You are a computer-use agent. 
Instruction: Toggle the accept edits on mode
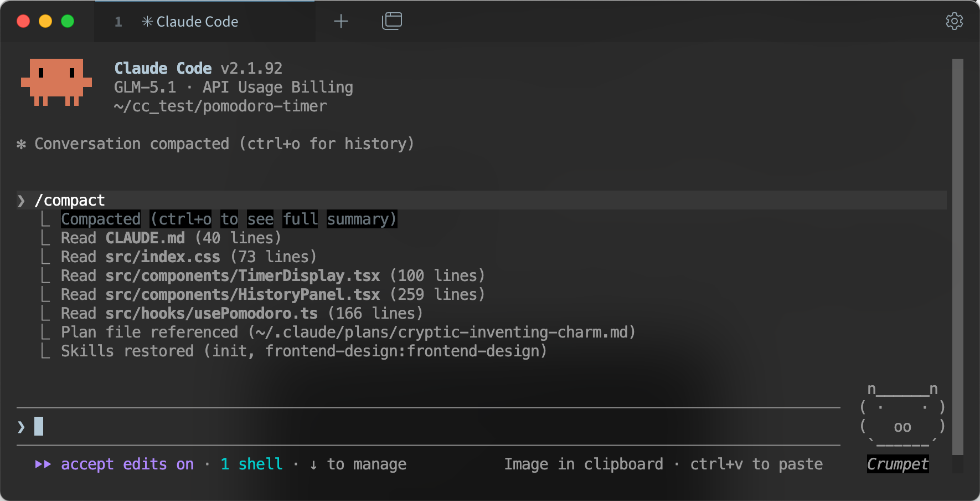tap(127, 464)
